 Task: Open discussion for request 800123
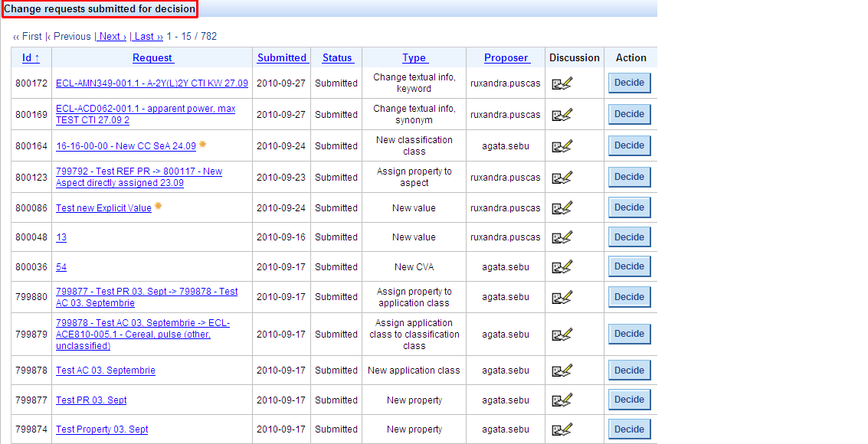coord(562,178)
